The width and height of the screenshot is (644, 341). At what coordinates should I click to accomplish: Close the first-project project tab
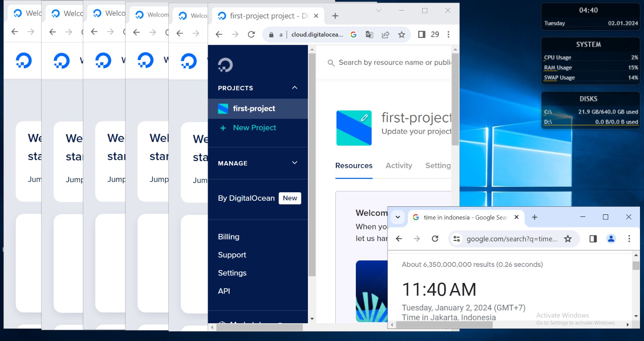tap(316, 16)
